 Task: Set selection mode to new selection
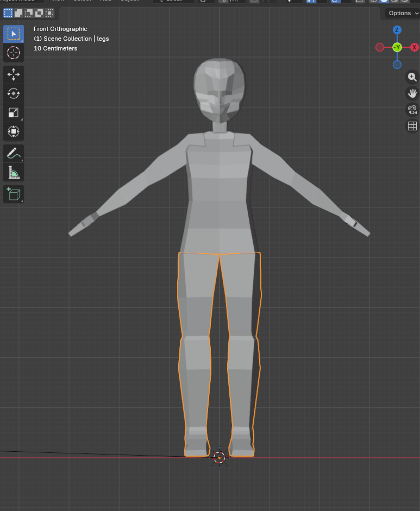click(x=8, y=13)
